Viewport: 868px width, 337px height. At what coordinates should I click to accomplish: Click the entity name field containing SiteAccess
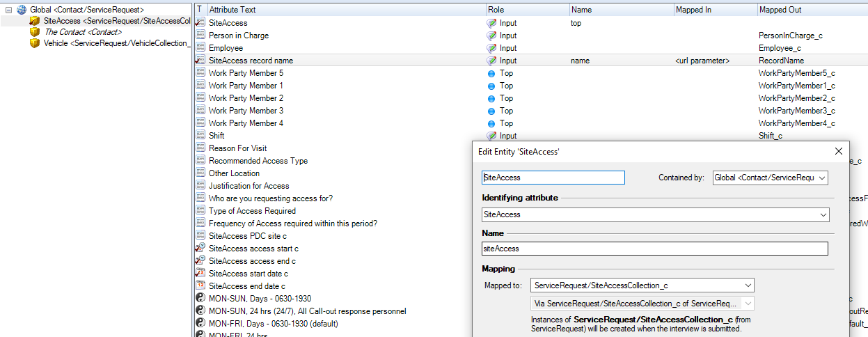point(553,178)
